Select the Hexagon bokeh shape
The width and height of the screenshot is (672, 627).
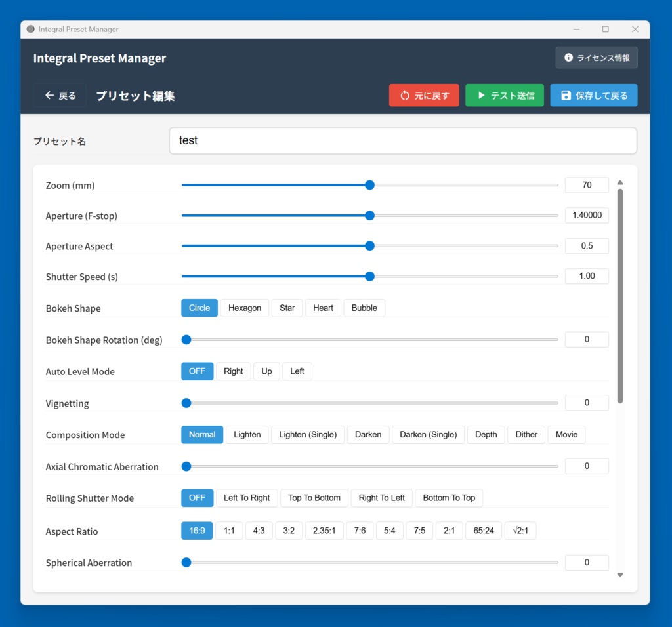244,308
